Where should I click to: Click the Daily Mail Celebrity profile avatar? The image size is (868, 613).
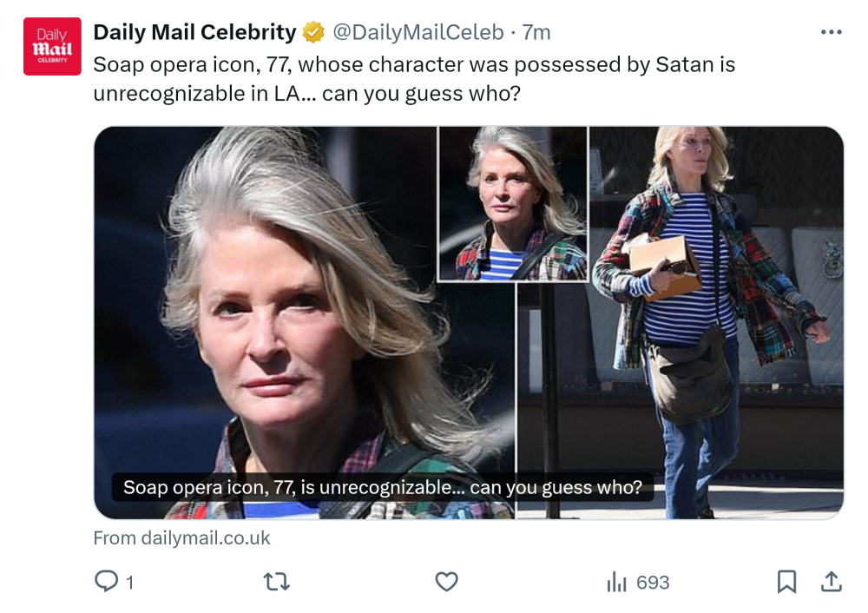point(52,46)
